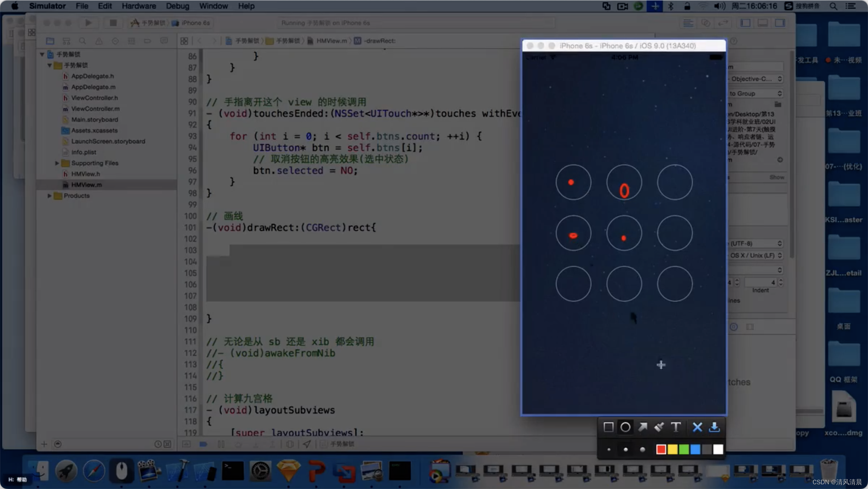The width and height of the screenshot is (868, 489).
Task: Open the Window menu
Action: (213, 6)
